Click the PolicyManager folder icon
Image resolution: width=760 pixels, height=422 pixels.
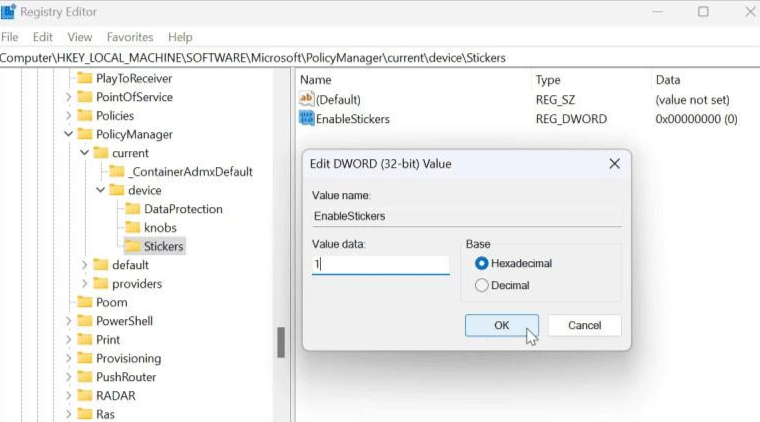pyautogui.click(x=84, y=134)
